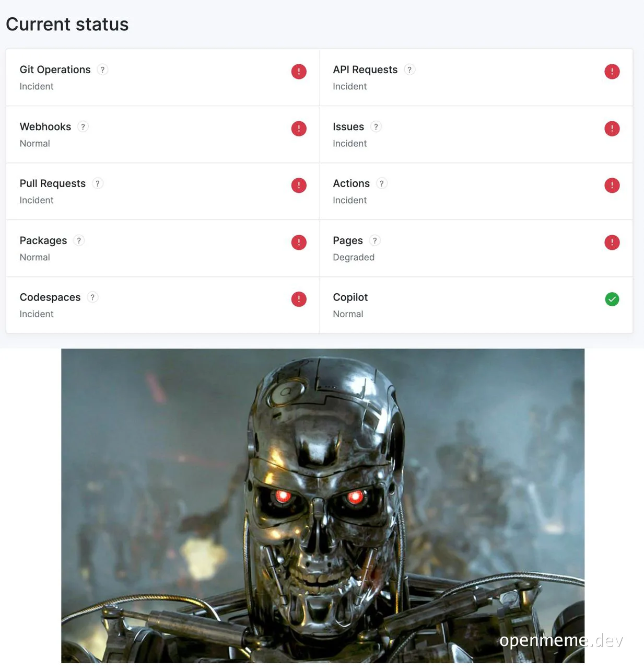This screenshot has width=644, height=669.
Task: Click the Incident status under Git Operations
Action: click(37, 87)
